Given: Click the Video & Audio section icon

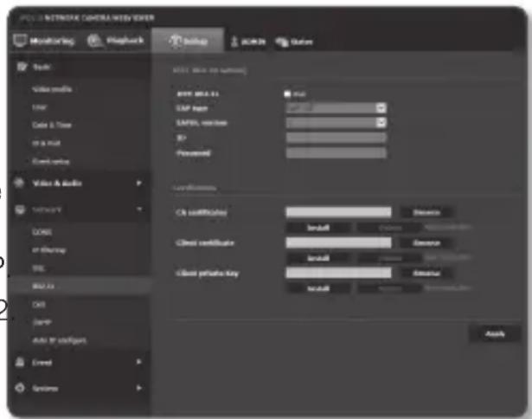Looking at the screenshot, I should tap(20, 183).
